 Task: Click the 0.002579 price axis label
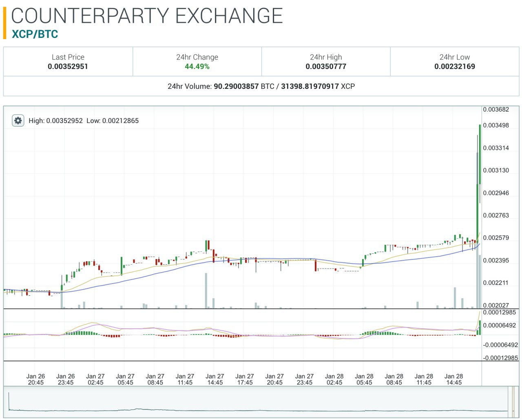point(496,237)
